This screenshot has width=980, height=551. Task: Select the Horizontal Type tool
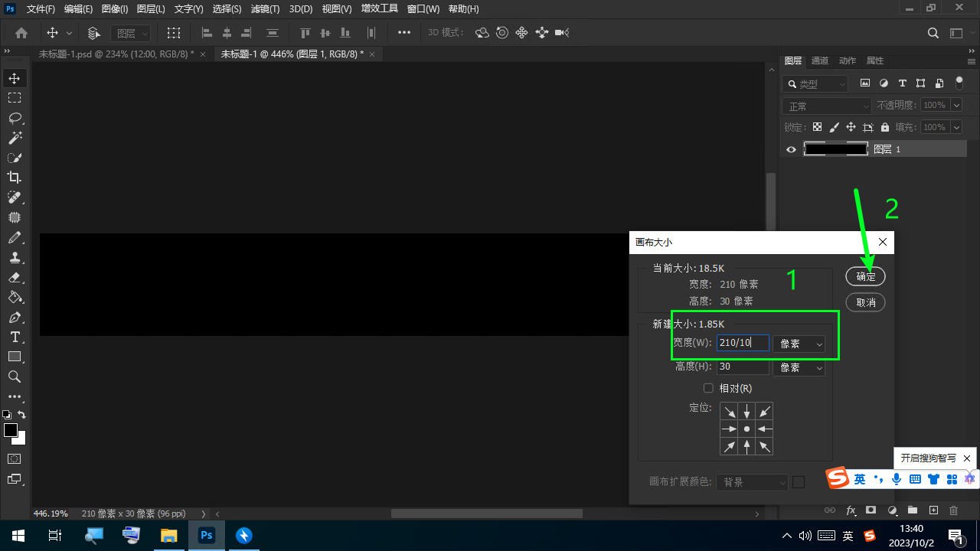[x=15, y=337]
